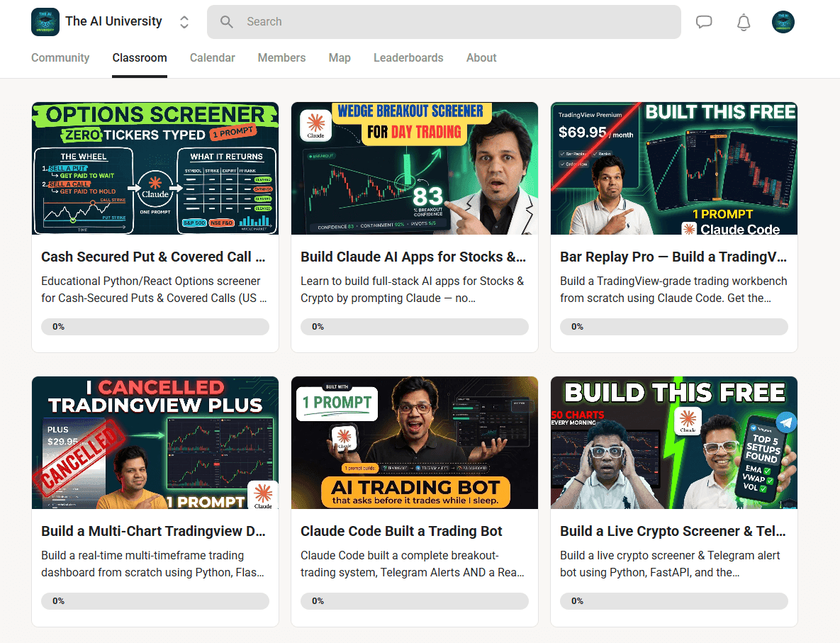
Task: Click the Multi-Chart Tradingview progress bar
Action: [x=155, y=601]
